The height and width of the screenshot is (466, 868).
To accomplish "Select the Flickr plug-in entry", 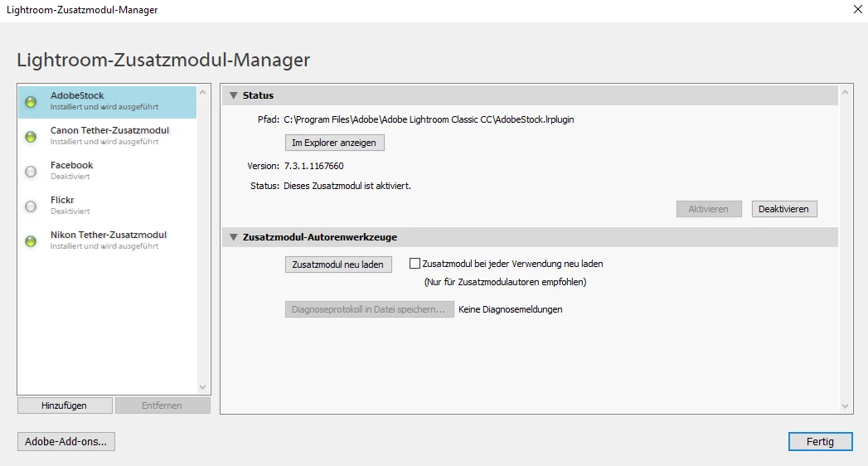I will click(x=108, y=206).
